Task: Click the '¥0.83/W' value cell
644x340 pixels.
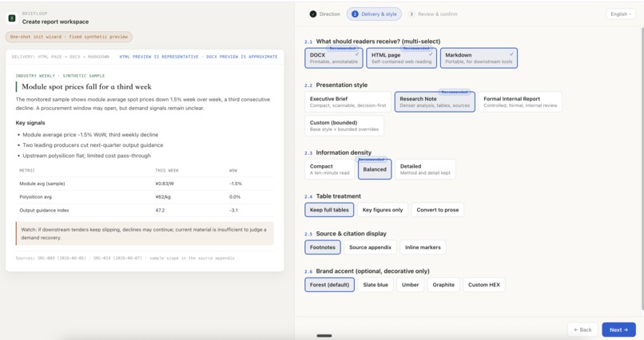Action: click(x=165, y=184)
